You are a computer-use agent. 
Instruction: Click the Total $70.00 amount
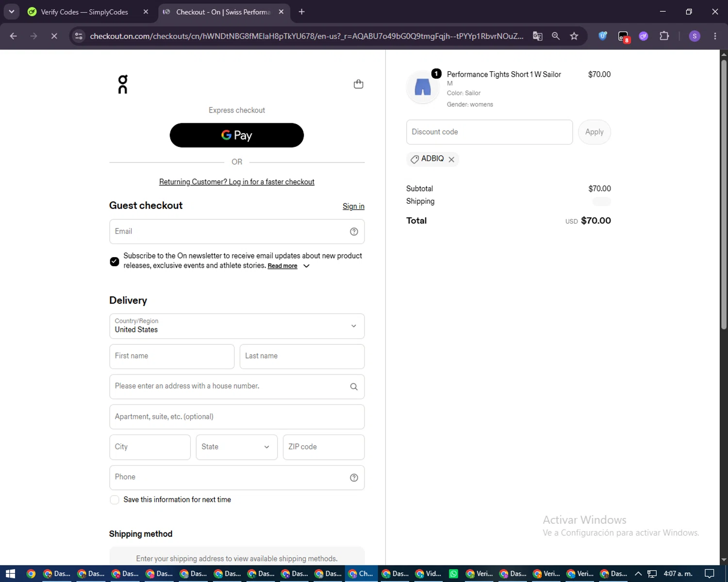596,221
